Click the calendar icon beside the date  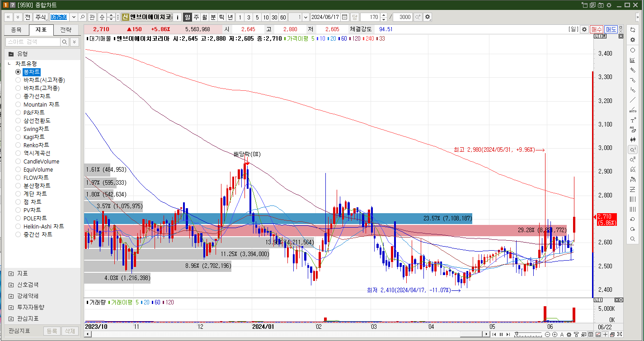click(x=345, y=17)
